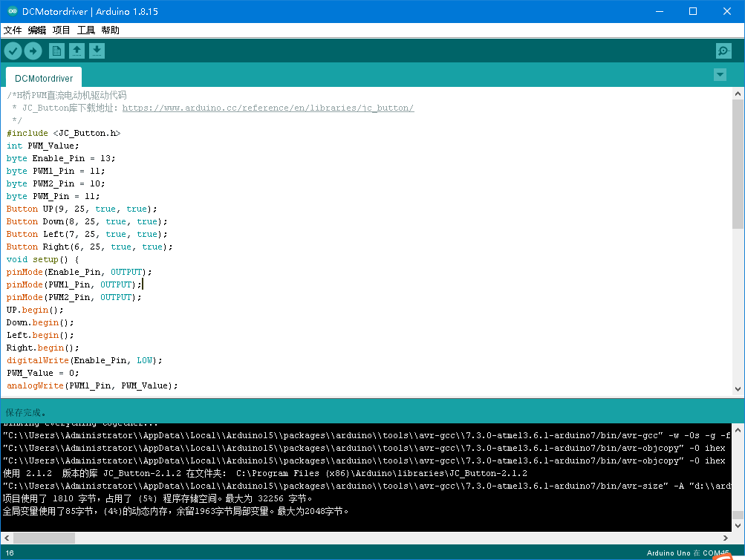The width and height of the screenshot is (745, 560).
Task: Click console line about JC_Button-2.1.2 library
Action: coord(265,473)
